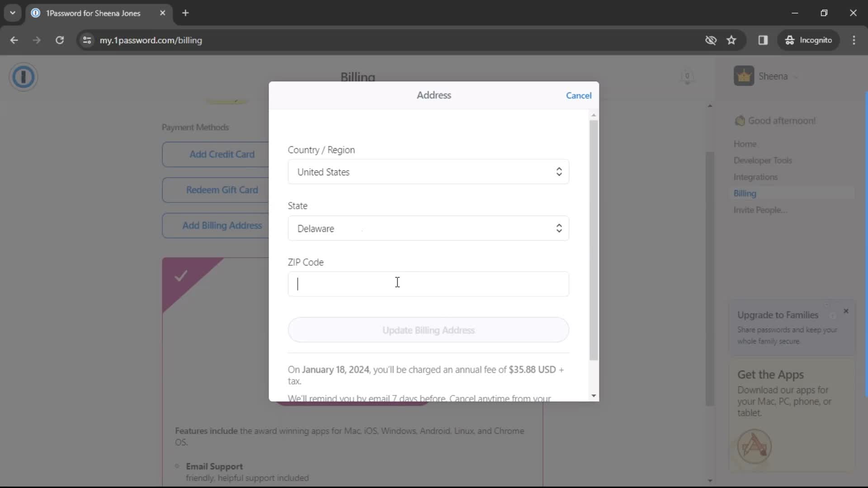Image resolution: width=868 pixels, height=488 pixels.
Task: Open the Country / Region dropdown
Action: tap(428, 172)
